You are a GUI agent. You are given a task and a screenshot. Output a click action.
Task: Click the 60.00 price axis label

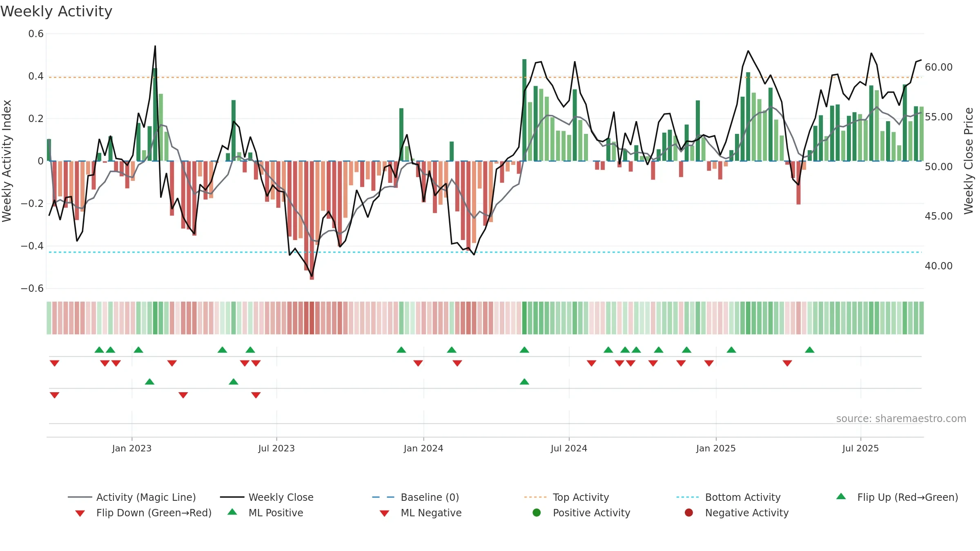coord(939,67)
